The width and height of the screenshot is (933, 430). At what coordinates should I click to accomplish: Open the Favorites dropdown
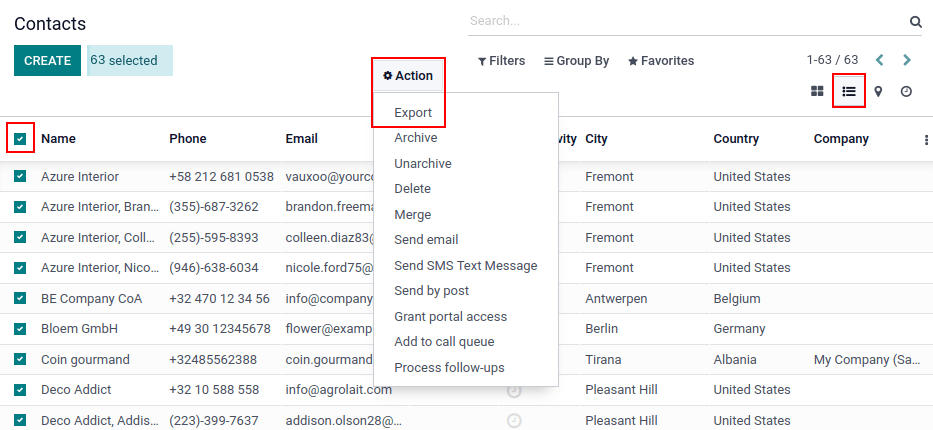660,61
